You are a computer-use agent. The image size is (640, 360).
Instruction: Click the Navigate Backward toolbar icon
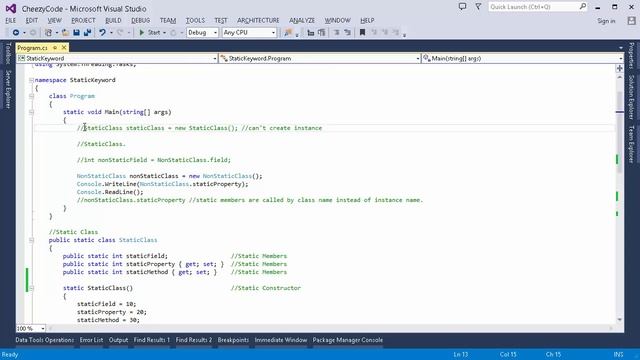(x=16, y=32)
